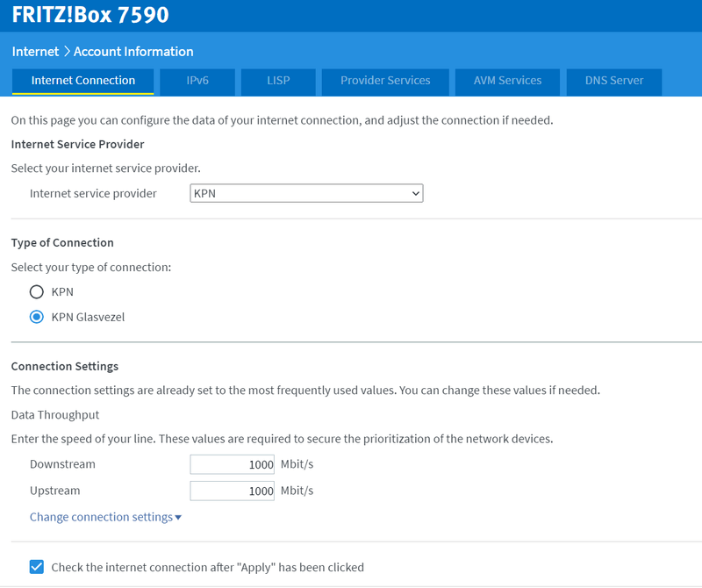Click the Mbit/s unit next to Upstream

(297, 491)
